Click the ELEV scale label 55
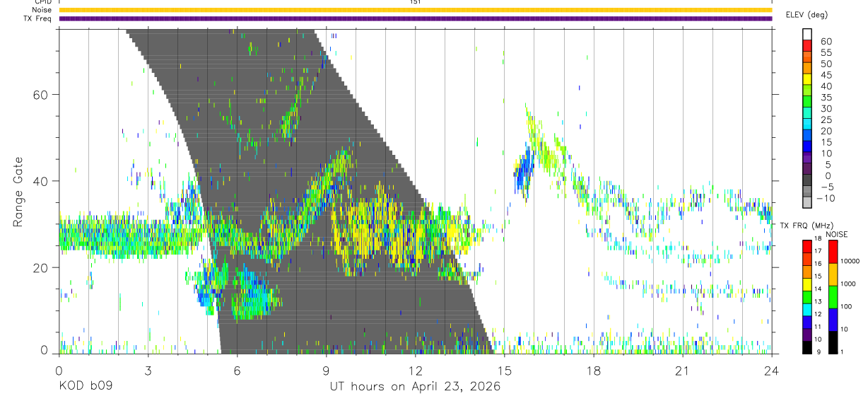The width and height of the screenshot is (868, 401). click(826, 52)
